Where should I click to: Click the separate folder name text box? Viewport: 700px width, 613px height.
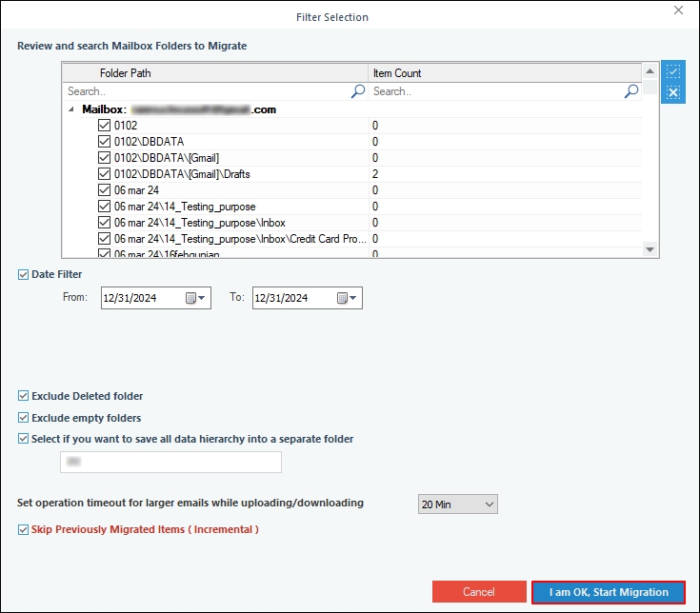tap(171, 462)
